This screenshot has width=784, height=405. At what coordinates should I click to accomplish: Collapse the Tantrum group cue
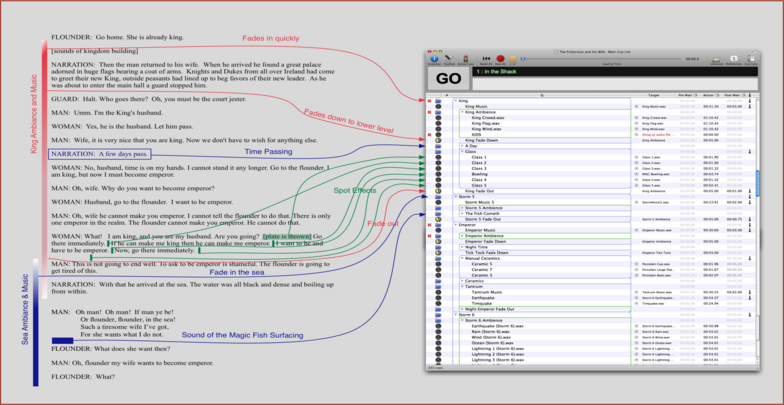[462, 286]
